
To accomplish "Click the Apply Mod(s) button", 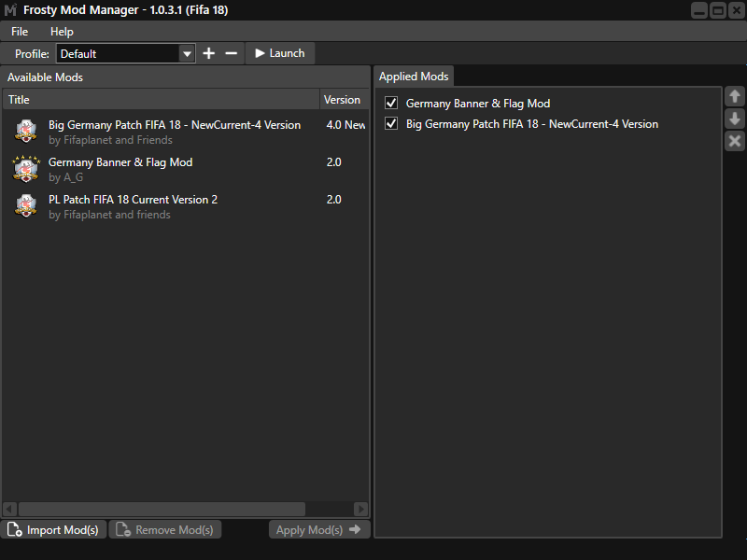I will pos(319,529).
